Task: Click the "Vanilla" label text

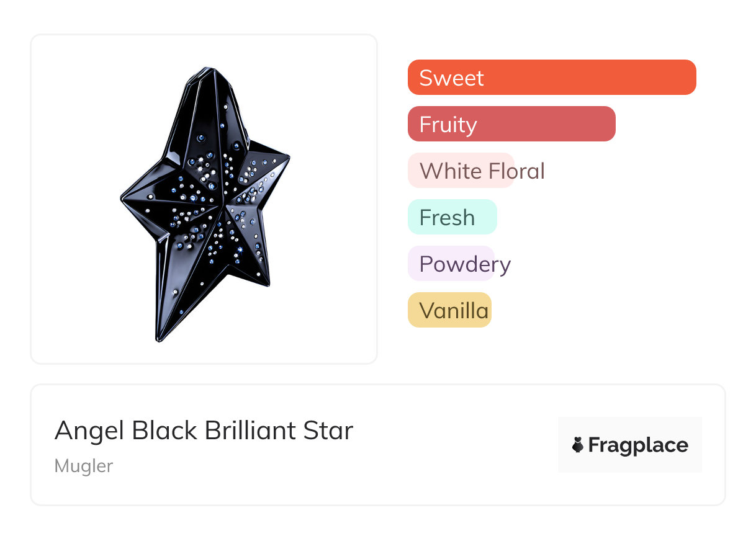Action: [454, 310]
